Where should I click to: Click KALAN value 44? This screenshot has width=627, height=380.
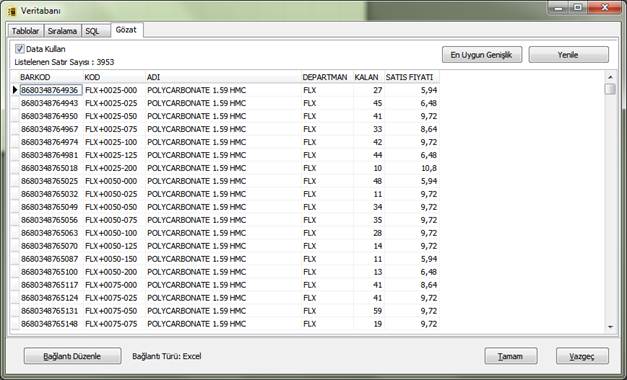point(369,155)
